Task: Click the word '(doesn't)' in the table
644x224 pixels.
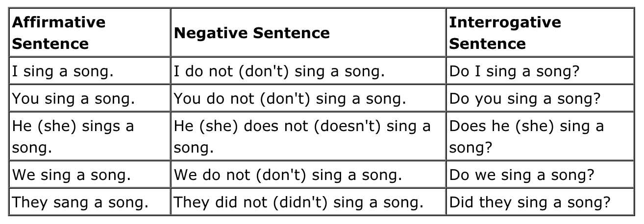Action: point(347,126)
